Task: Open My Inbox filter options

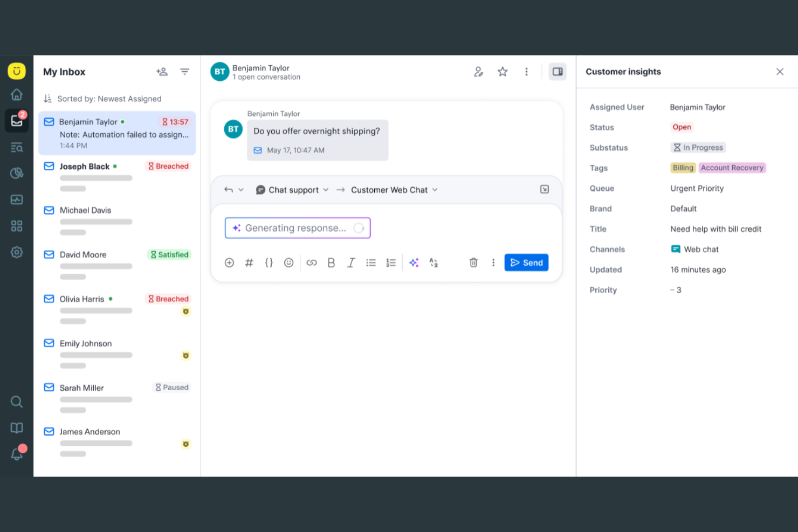Action: point(185,71)
